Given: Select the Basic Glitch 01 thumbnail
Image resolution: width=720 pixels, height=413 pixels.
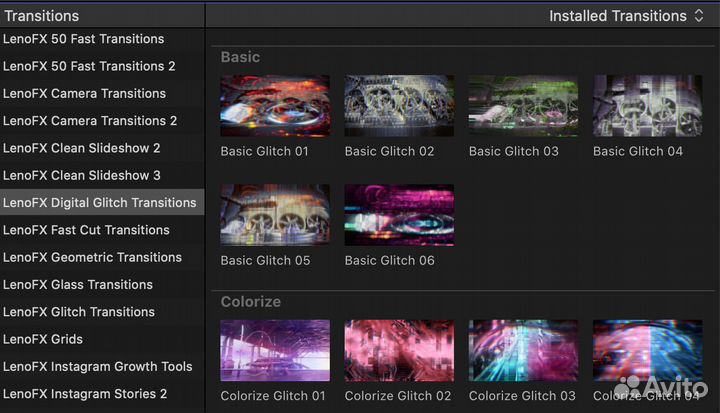Looking at the screenshot, I should [x=275, y=106].
